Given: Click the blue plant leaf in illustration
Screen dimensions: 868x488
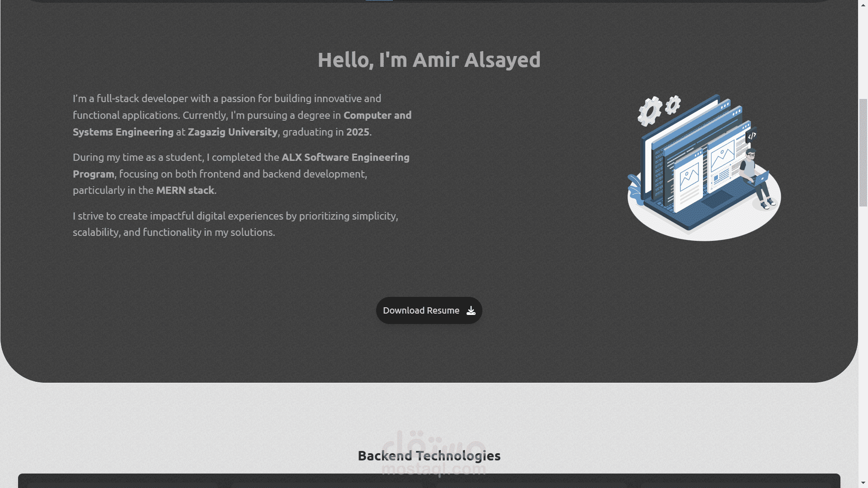Looking at the screenshot, I should pyautogui.click(x=635, y=189).
